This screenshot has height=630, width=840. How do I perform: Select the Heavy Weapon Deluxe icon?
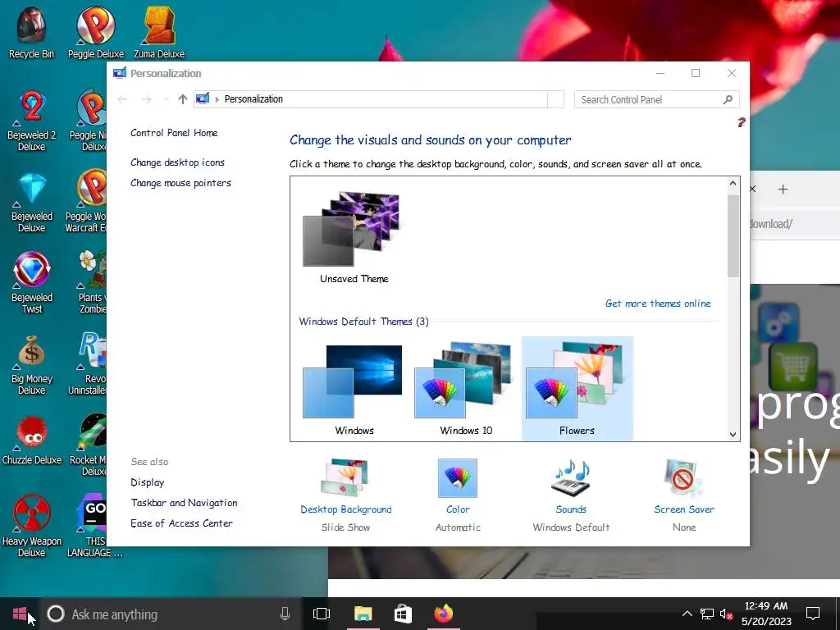coord(32,526)
